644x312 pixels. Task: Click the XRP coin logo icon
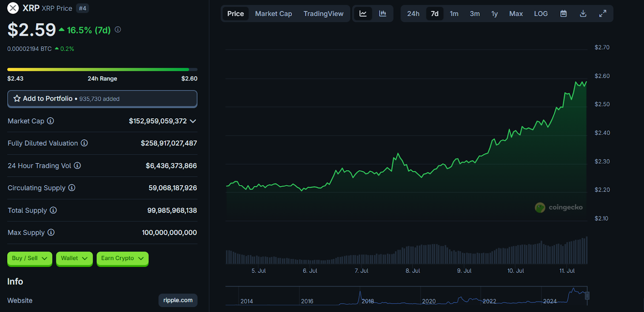[x=13, y=8]
